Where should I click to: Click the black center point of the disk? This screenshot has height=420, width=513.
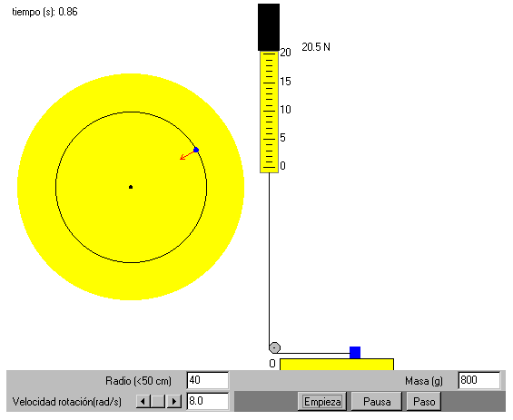131,187
